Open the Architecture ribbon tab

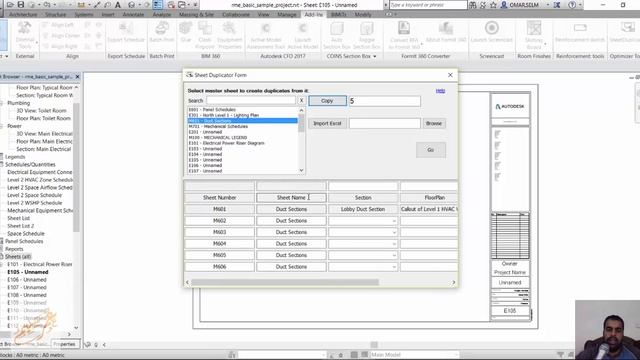point(23,14)
